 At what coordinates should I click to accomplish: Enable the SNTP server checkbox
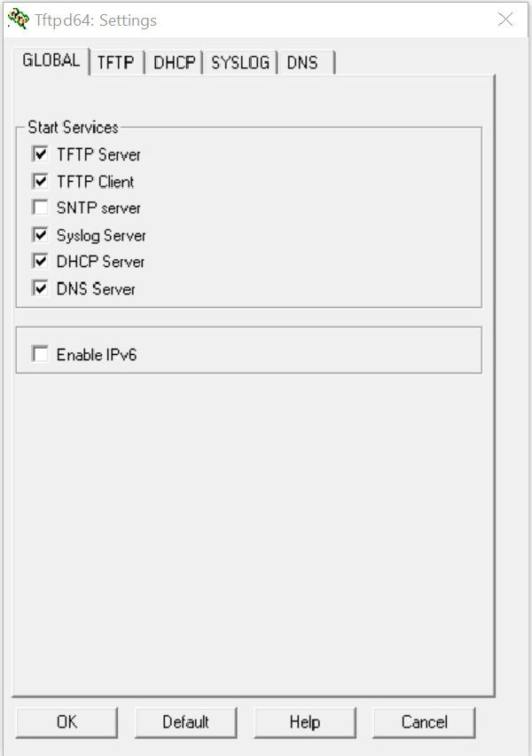[40, 208]
